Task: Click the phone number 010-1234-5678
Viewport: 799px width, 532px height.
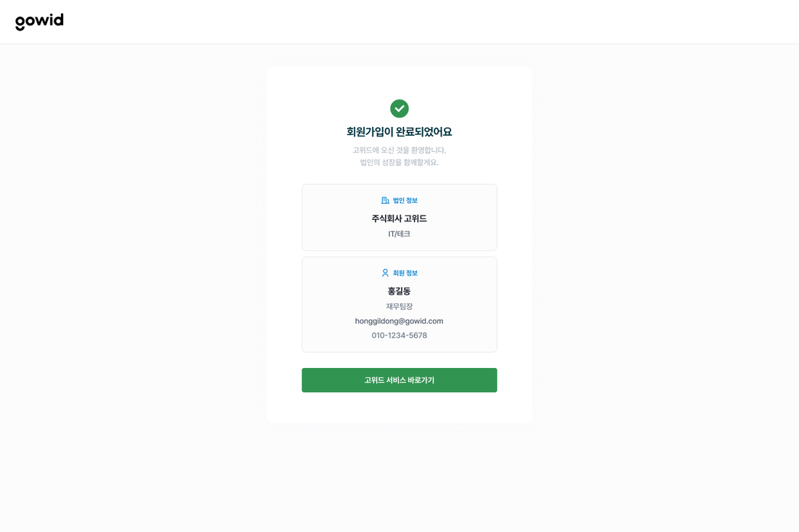Action: [399, 335]
